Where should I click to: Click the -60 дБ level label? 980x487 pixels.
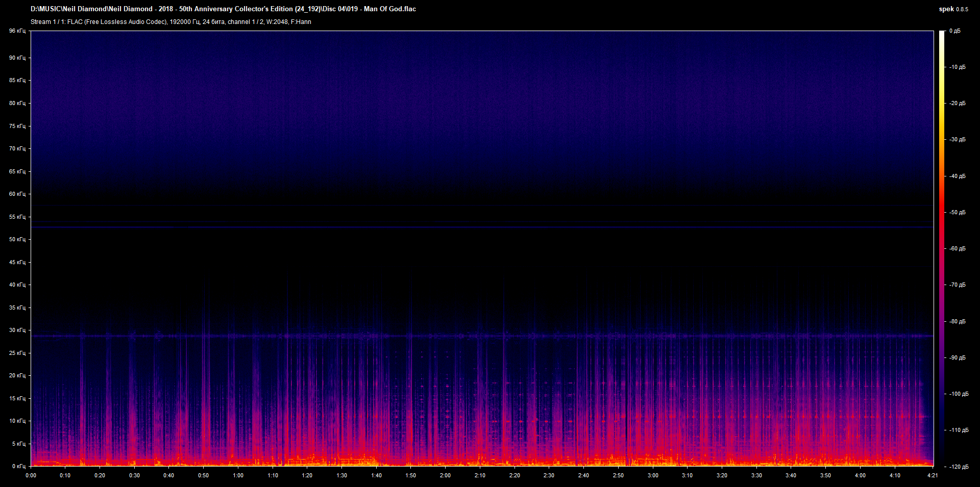pos(957,249)
